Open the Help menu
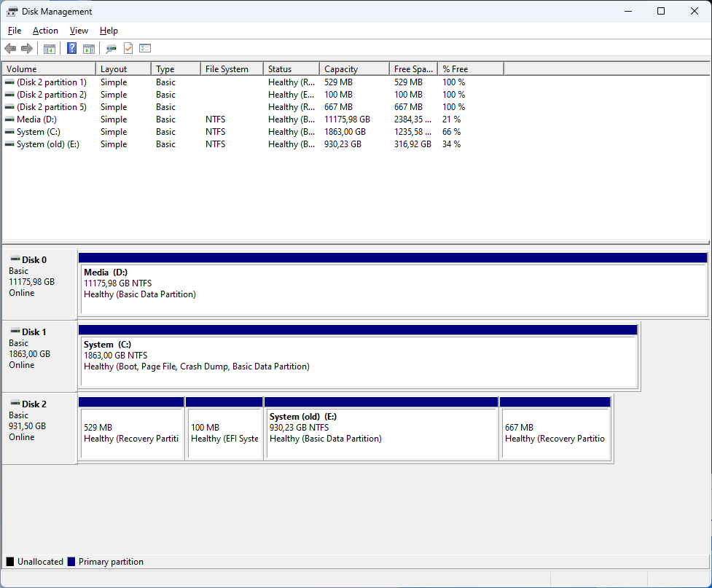 click(x=109, y=31)
